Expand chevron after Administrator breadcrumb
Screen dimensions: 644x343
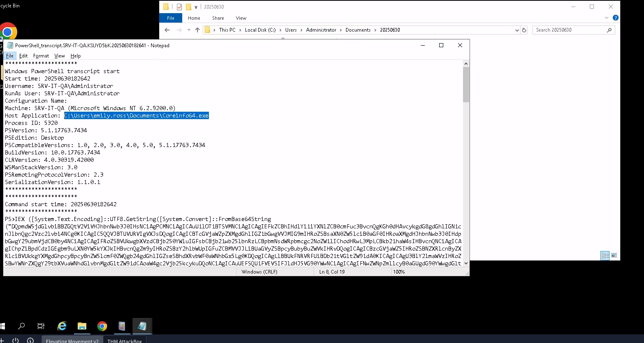(x=341, y=30)
